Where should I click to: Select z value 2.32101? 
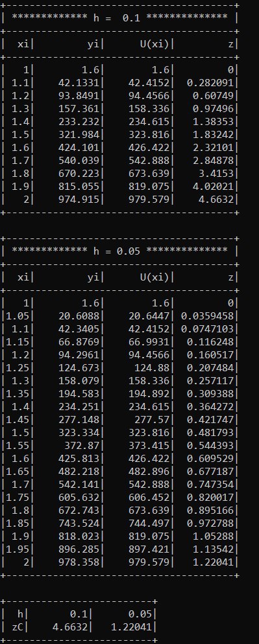point(213,148)
